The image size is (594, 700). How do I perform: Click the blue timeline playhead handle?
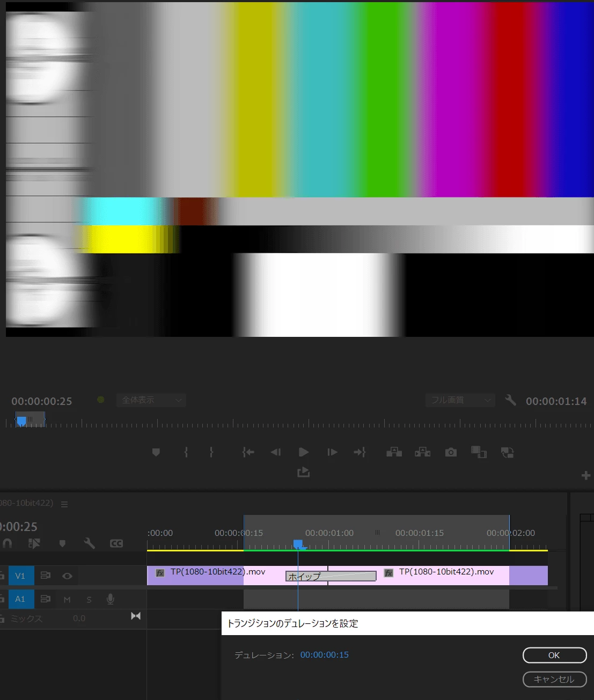298,544
